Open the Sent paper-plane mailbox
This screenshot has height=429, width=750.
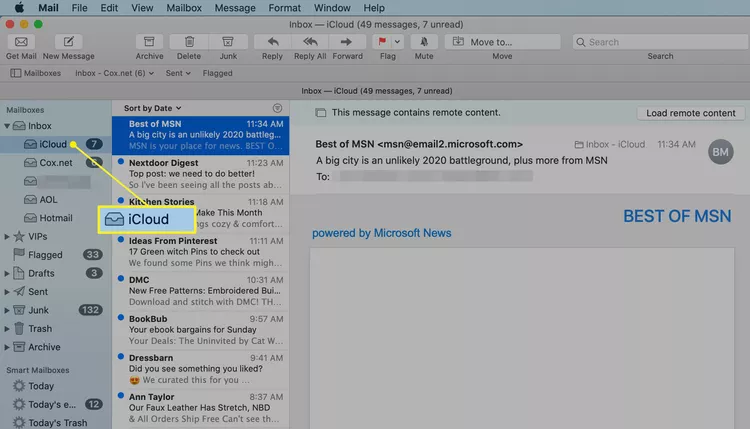[31, 291]
